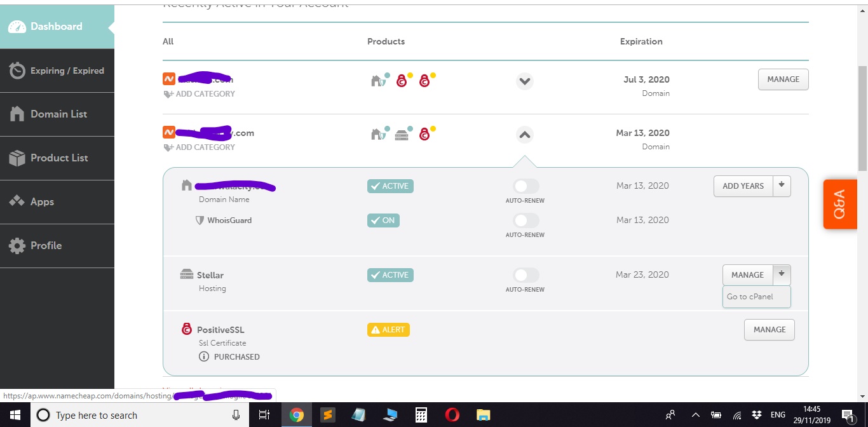
Task: Open Chrome from the taskbar
Action: tap(296, 415)
